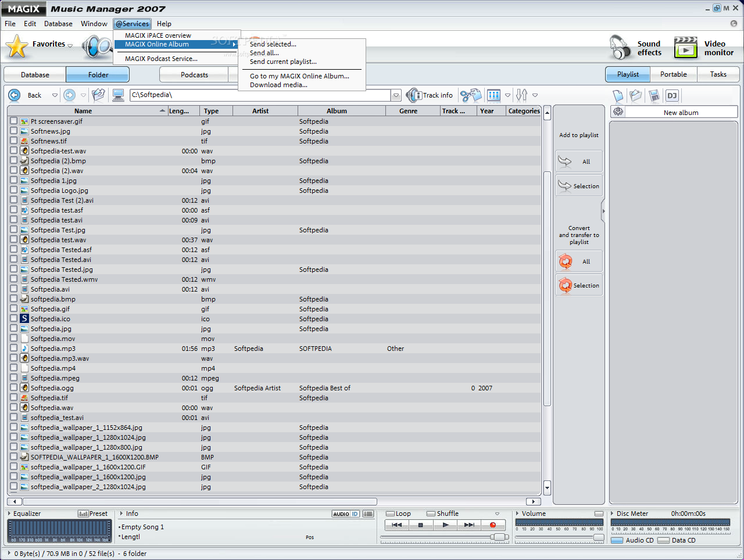The height and width of the screenshot is (560, 744).
Task: Click the Forward navigation arrow icon
Action: coord(70,95)
